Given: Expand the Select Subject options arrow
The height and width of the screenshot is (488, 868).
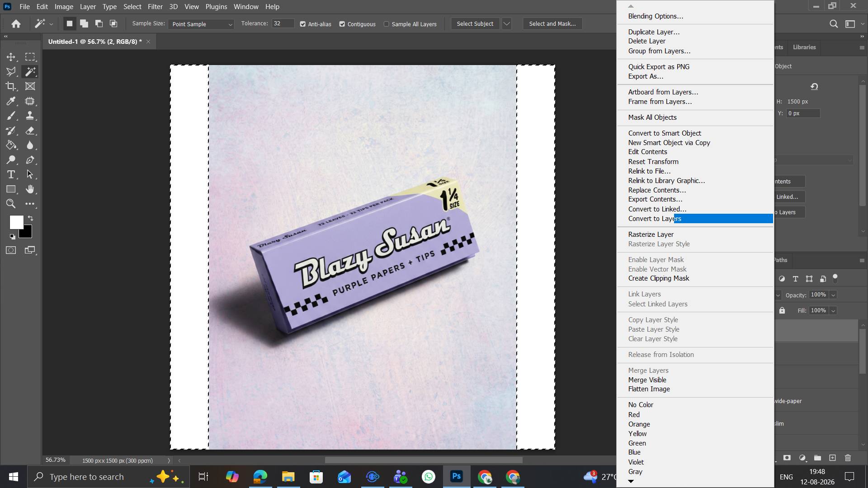Looking at the screenshot, I should click(507, 23).
